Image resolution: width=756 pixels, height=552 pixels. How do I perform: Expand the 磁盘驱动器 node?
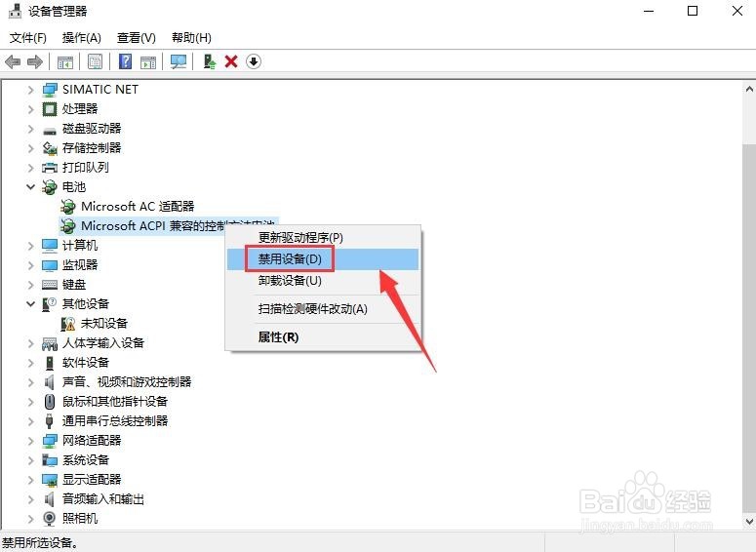31,129
